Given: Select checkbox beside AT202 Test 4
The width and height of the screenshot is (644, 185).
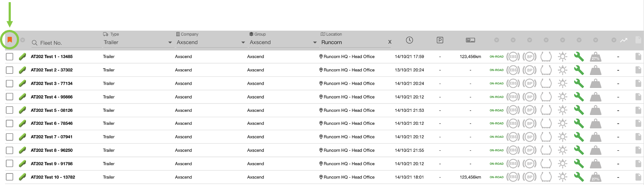Looking at the screenshot, I should (x=10, y=97).
